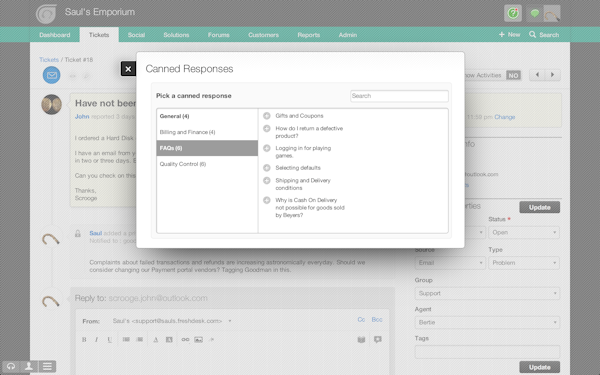Click the blue email ticket icon
The image size is (600, 375).
(51, 75)
